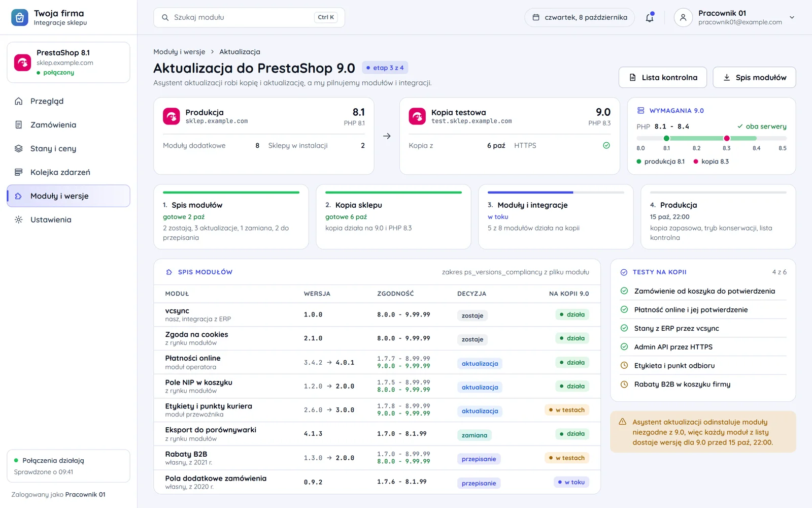Image resolution: width=812 pixels, height=508 pixels.
Task: Click the zamiana badge for Eksport do porównywarki
Action: 475,435
